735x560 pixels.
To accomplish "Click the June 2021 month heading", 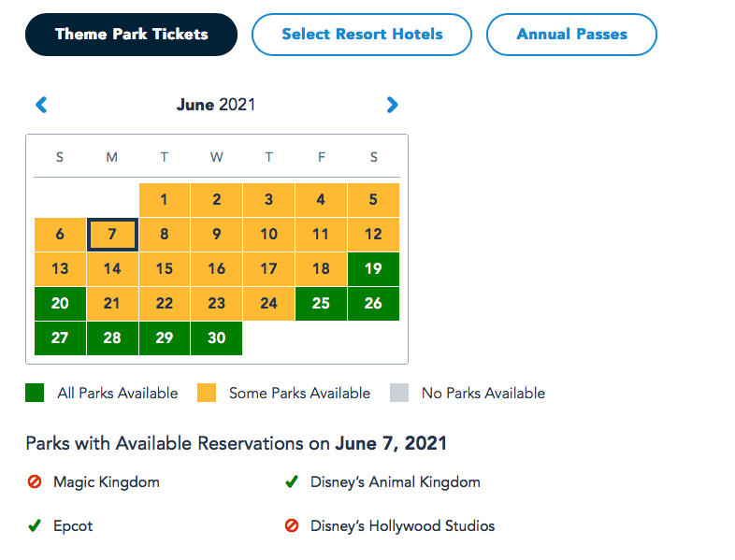I will pos(216,105).
